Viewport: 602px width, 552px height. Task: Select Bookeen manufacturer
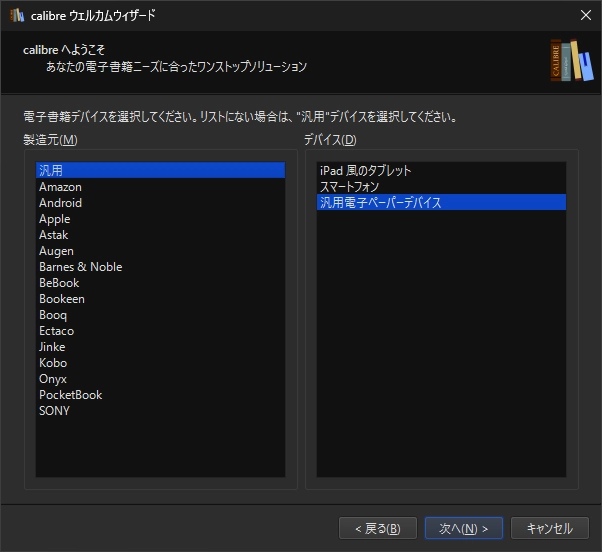tap(160, 299)
